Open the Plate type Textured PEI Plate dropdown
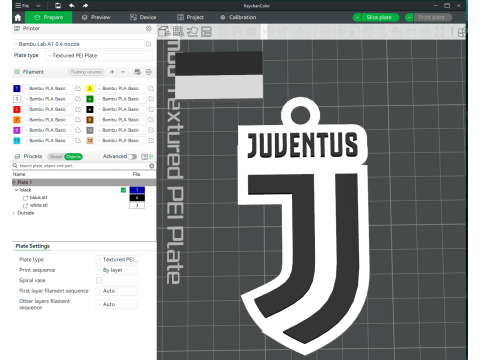The image size is (480, 360). click(x=99, y=56)
